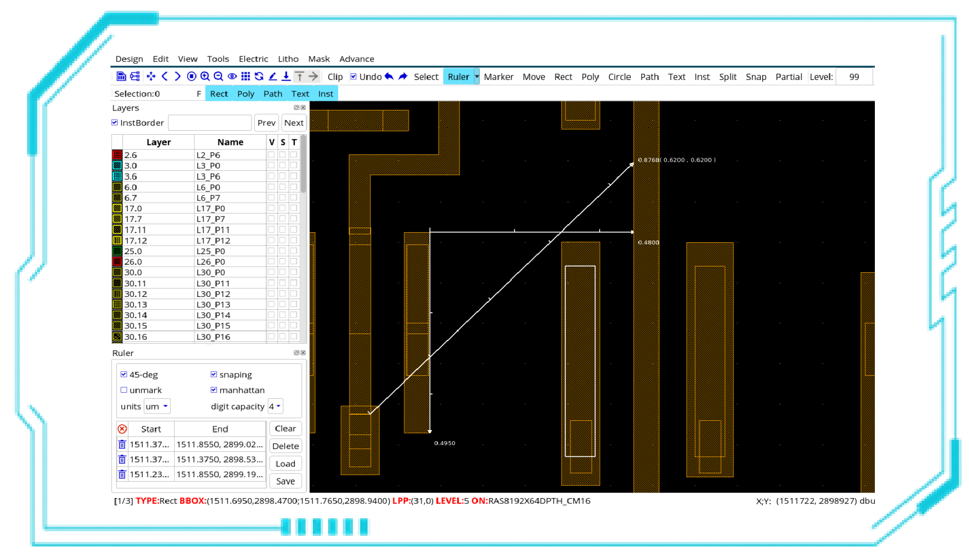Expand the Ruler tool dropdown arrow
The image size is (969, 560).
(477, 77)
